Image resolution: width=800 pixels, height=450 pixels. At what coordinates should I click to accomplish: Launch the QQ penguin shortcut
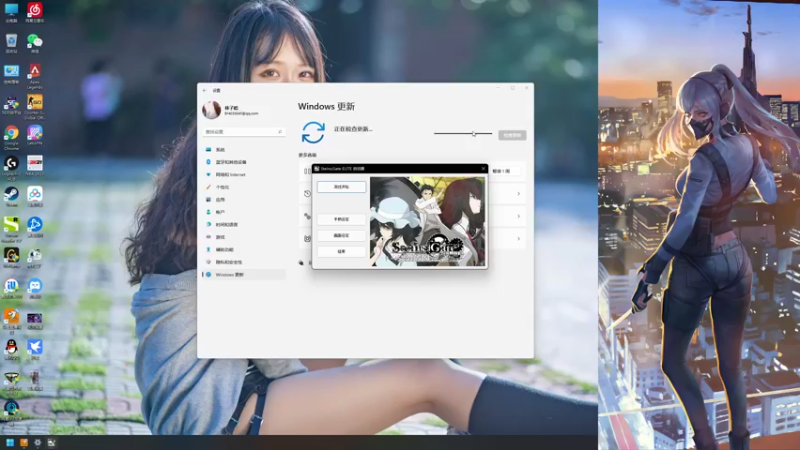[x=11, y=349]
